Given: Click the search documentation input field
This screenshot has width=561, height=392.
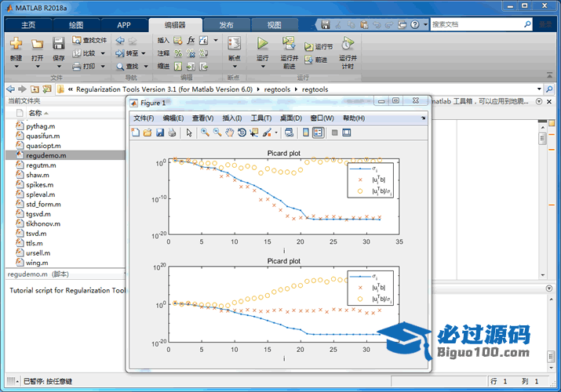Looking at the screenshot, I should click(x=476, y=24).
